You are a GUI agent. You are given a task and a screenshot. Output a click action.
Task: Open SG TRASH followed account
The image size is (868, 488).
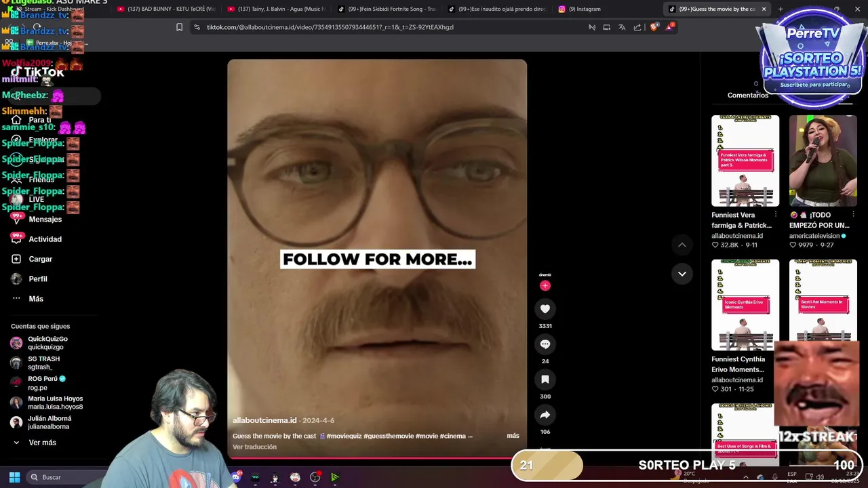point(43,363)
